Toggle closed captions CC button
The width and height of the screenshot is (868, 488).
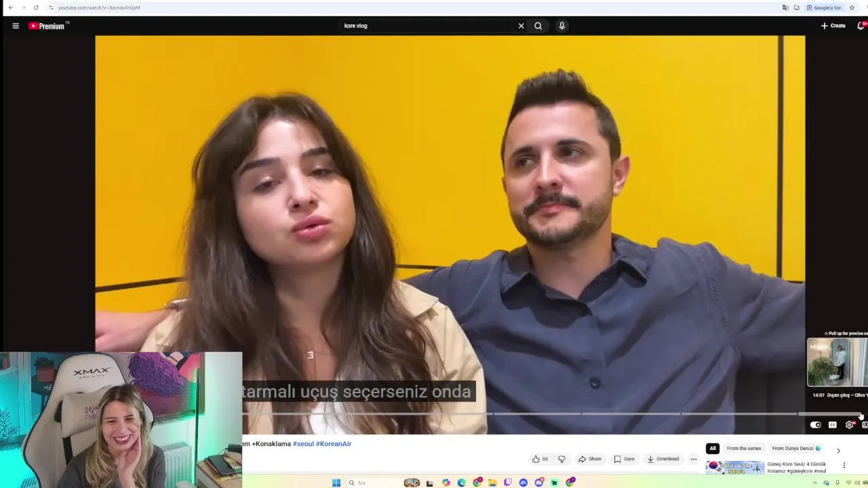coord(833,425)
